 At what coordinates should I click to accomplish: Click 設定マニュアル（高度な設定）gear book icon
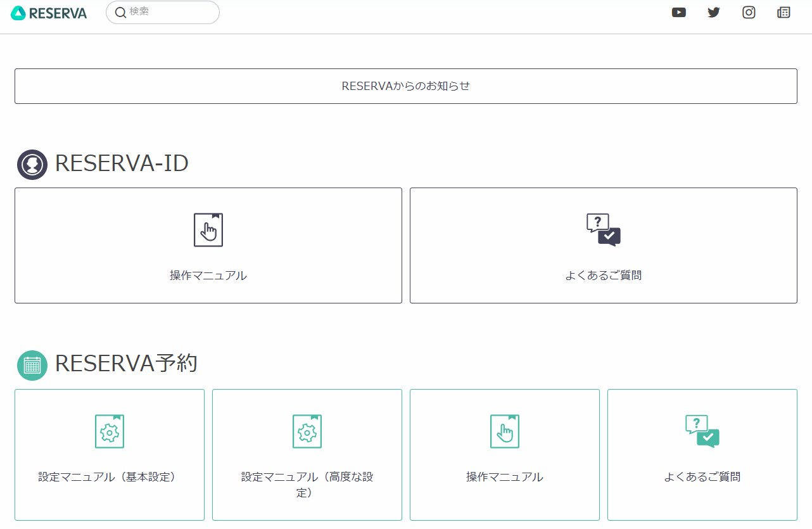pos(307,431)
